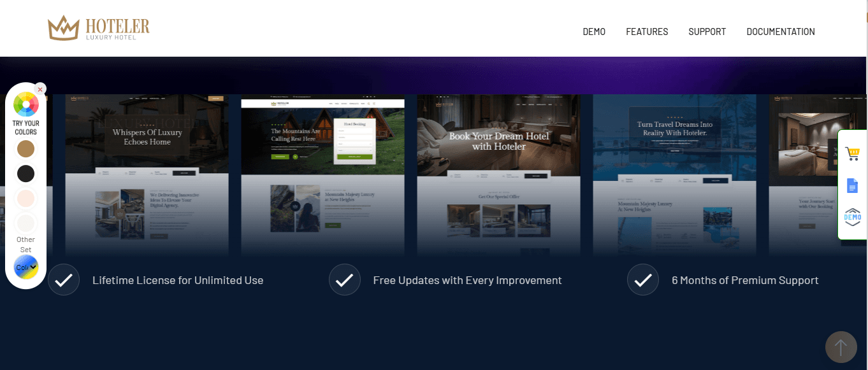Click the checkmark beside Free Updates
The height and width of the screenshot is (370, 868).
point(345,280)
